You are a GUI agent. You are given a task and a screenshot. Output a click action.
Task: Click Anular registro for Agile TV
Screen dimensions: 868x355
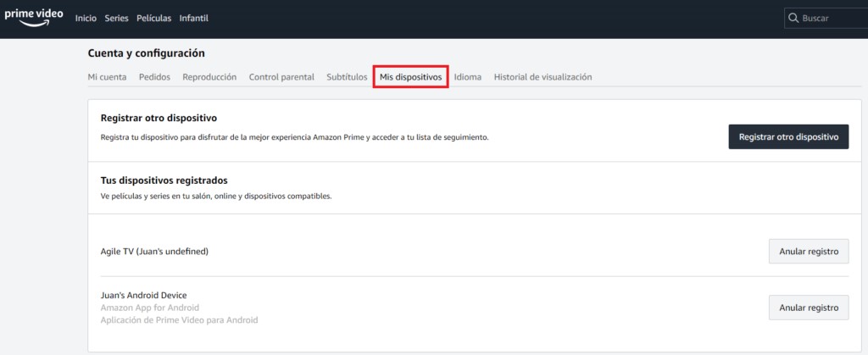pyautogui.click(x=808, y=252)
